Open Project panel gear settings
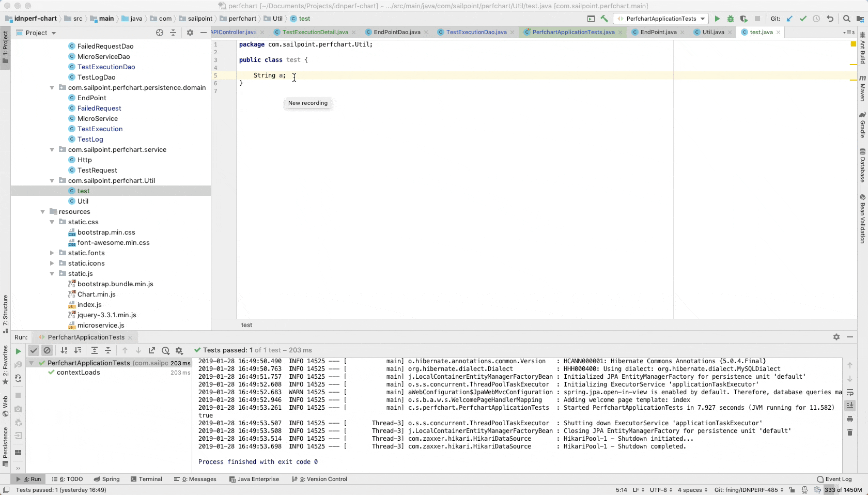The height and width of the screenshot is (495, 868). tap(190, 33)
